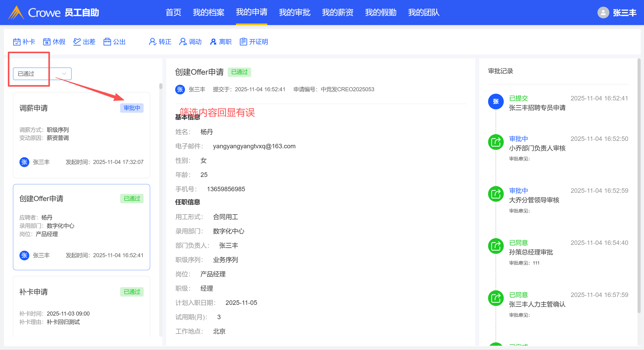Click the 公出 briefcase icon

coord(107,42)
